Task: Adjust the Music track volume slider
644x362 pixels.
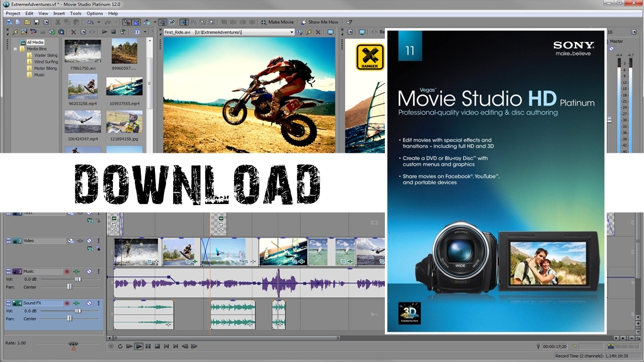Action: point(78,279)
